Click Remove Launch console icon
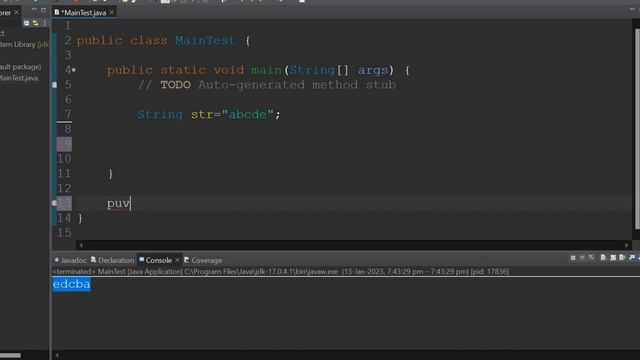640x360 pixels. point(582,258)
